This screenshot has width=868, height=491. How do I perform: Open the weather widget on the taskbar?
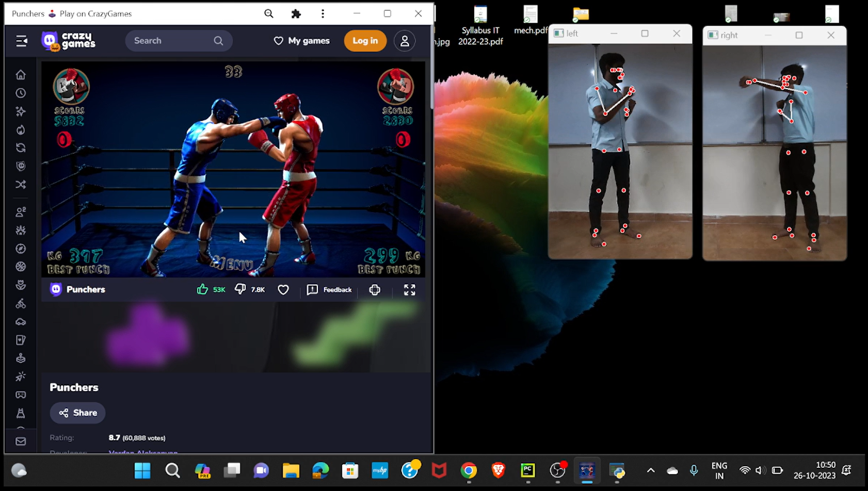(19, 470)
